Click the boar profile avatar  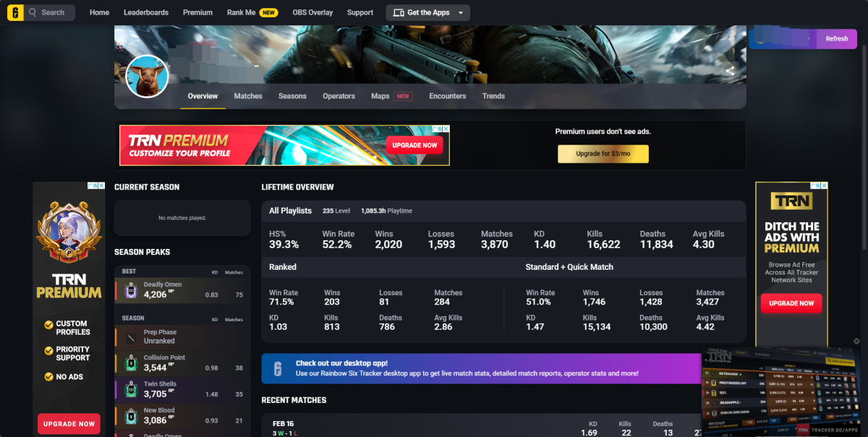[148, 76]
